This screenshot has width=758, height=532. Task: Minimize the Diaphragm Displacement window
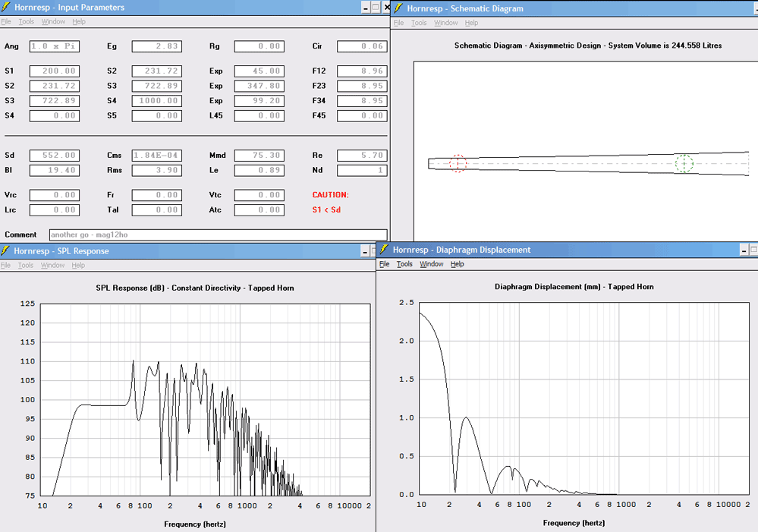(x=744, y=250)
